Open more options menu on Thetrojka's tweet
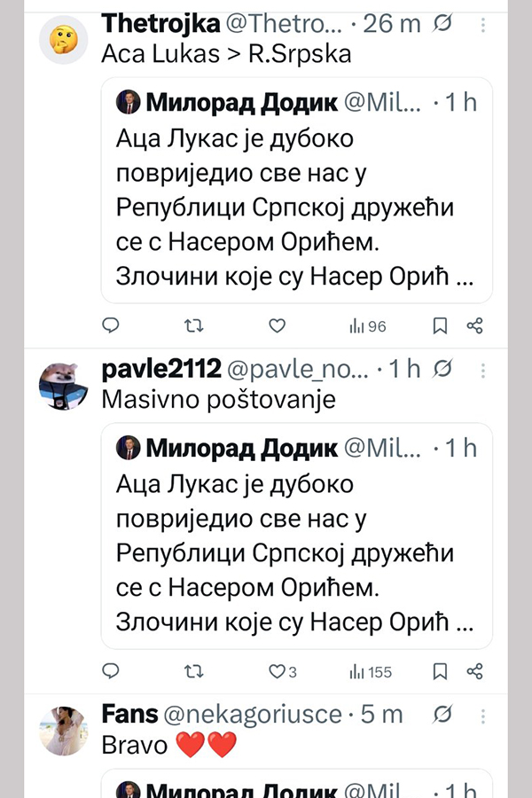 pyautogui.click(x=481, y=24)
